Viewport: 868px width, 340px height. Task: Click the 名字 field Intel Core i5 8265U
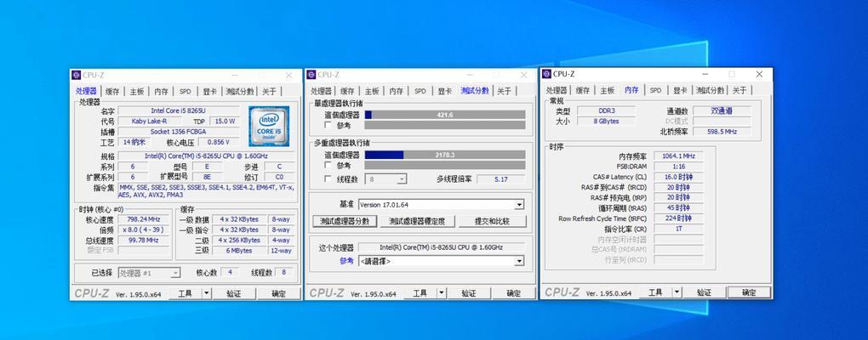pos(178,110)
